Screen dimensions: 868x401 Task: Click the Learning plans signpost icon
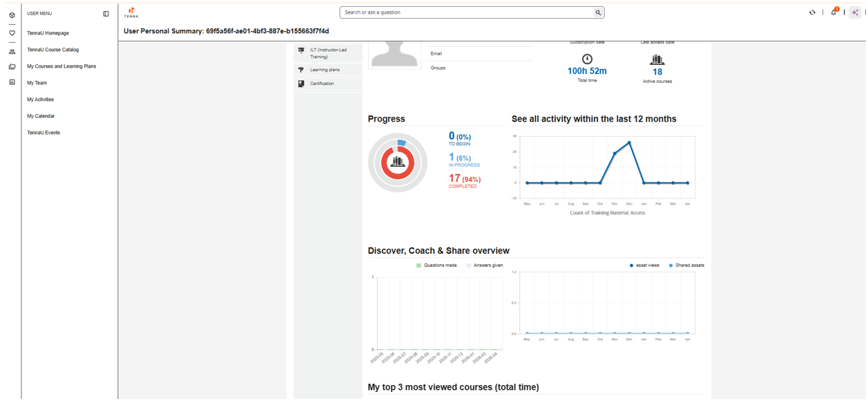coord(301,70)
